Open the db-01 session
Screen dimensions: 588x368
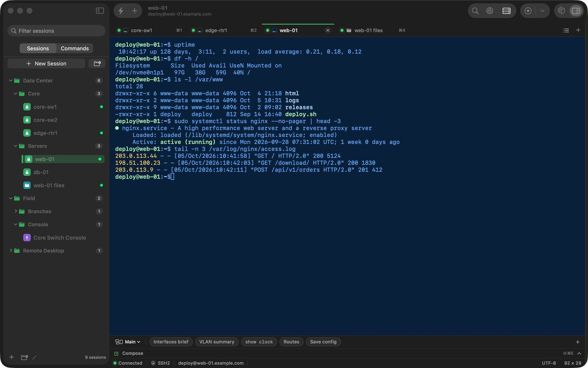(x=63, y=172)
